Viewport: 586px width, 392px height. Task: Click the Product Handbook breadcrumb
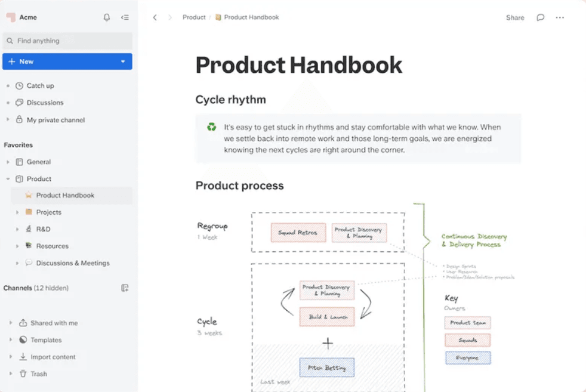(x=252, y=17)
